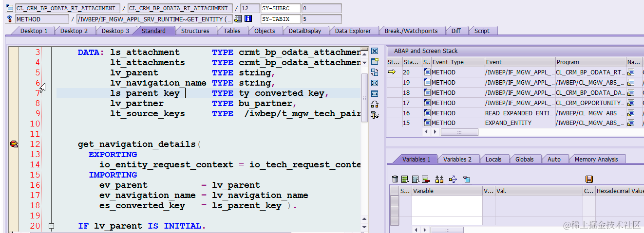
Task: Click the headphones services icon beside editor
Action: pyautogui.click(x=375, y=104)
